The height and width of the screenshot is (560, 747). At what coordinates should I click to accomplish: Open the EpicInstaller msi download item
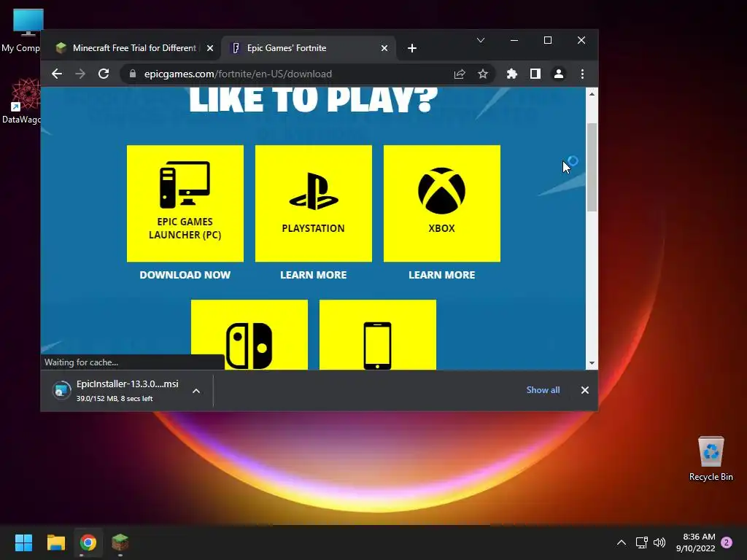click(x=115, y=391)
